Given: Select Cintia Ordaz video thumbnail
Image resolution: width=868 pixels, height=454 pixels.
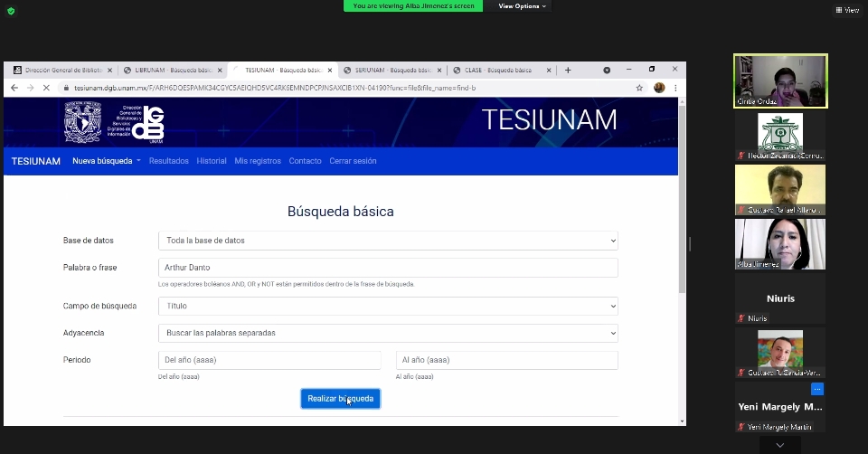Looking at the screenshot, I should pos(780,80).
